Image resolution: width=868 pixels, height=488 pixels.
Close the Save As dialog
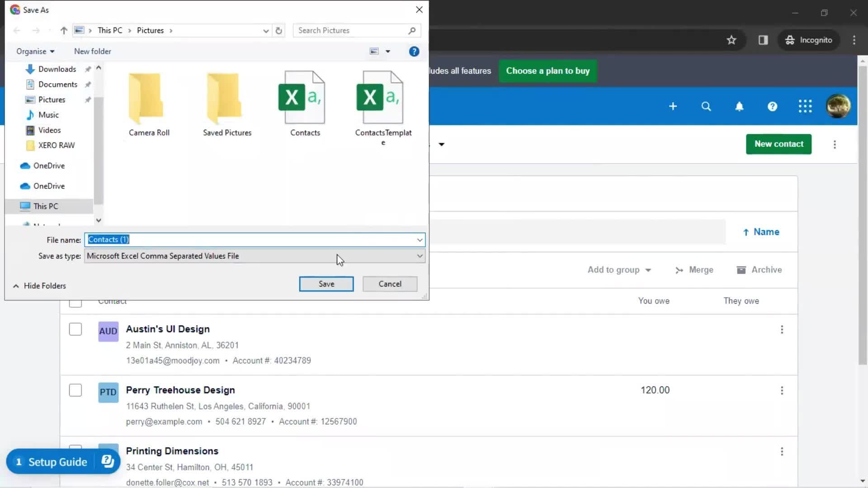419,9
